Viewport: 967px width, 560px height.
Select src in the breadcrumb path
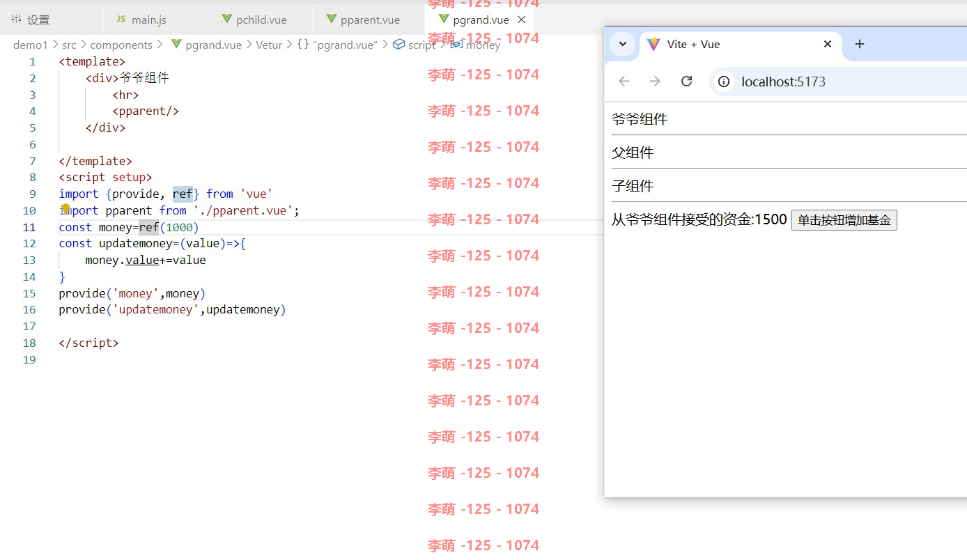coord(69,45)
